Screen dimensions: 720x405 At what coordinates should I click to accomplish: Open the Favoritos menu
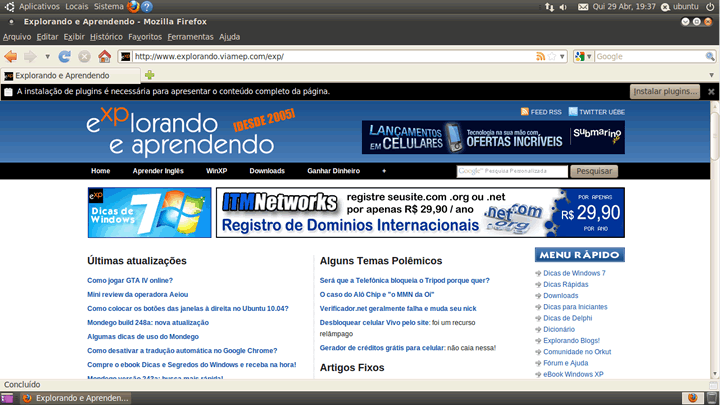pyautogui.click(x=145, y=37)
